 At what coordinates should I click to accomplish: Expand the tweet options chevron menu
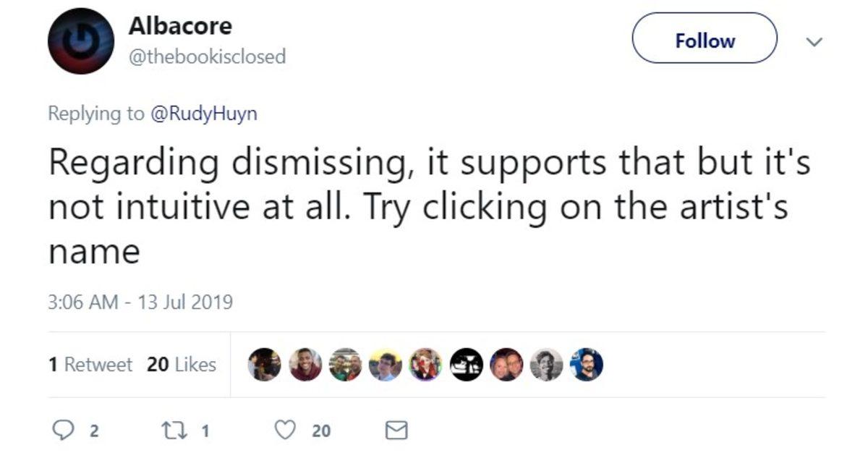click(814, 42)
